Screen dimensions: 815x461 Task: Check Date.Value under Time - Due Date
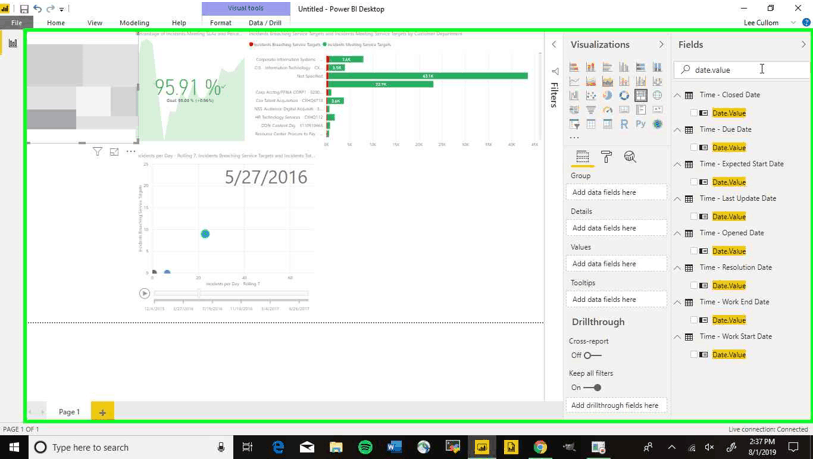click(693, 148)
